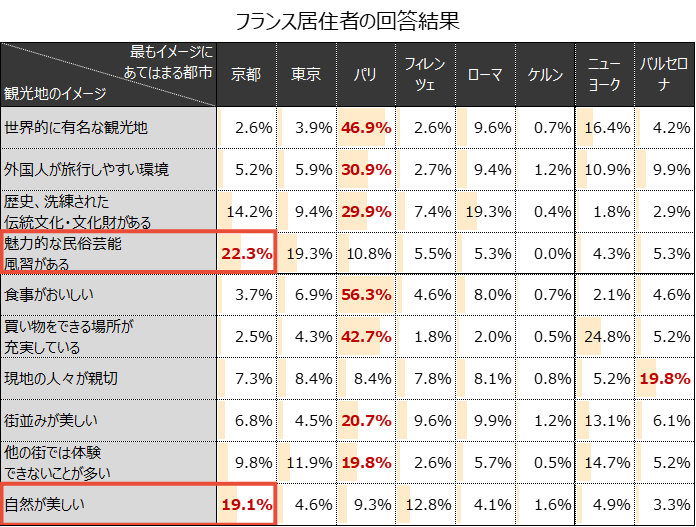Click the ニューヨーク column header

click(x=604, y=75)
